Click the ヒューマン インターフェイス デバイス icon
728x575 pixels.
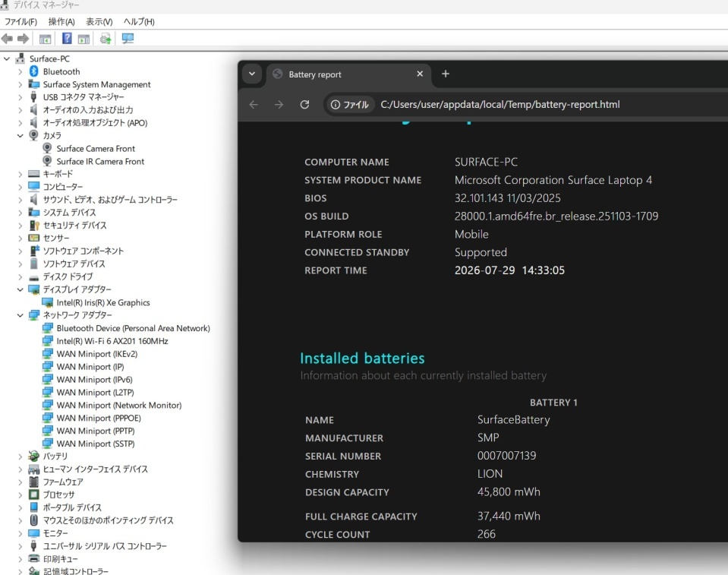33,469
